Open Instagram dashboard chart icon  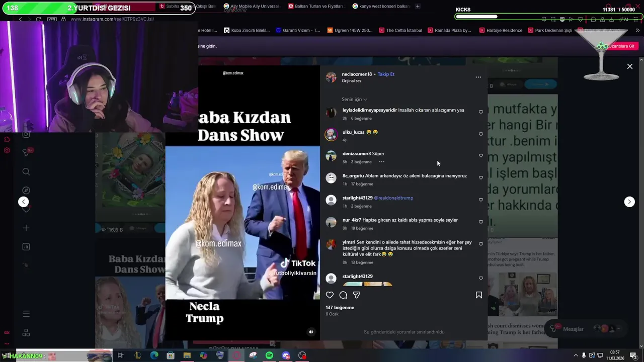tap(26, 247)
